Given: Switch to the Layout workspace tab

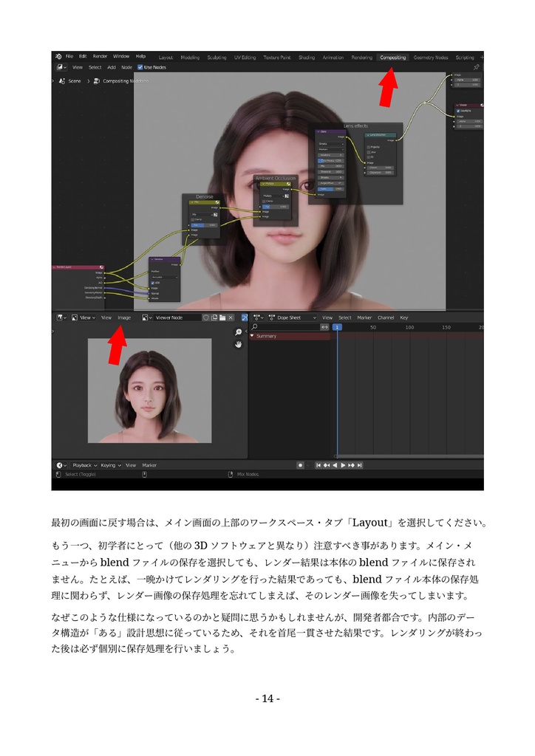Looking at the screenshot, I should pyautogui.click(x=166, y=58).
